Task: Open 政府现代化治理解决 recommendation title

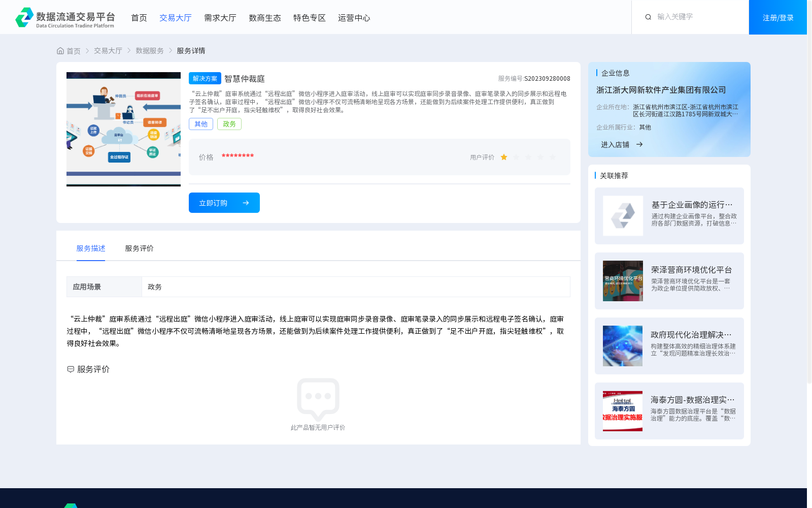Action: pyautogui.click(x=691, y=335)
